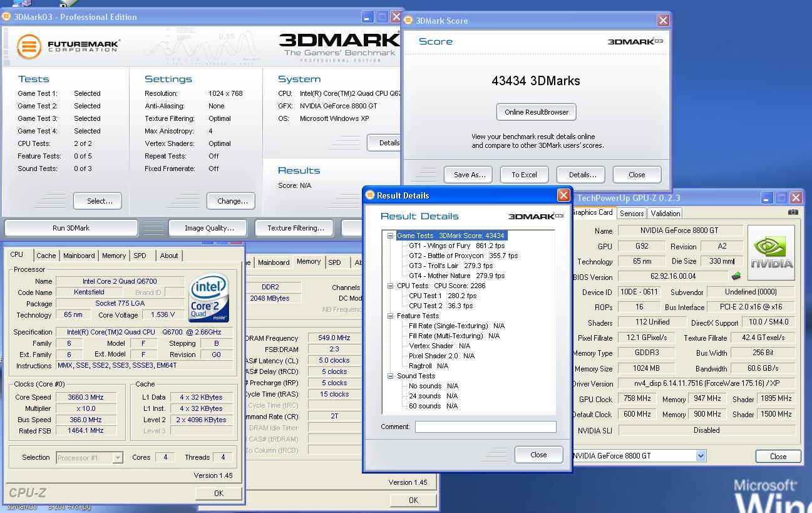812x513 pixels.
Task: Select the 24 sounds row
Action: (x=433, y=396)
